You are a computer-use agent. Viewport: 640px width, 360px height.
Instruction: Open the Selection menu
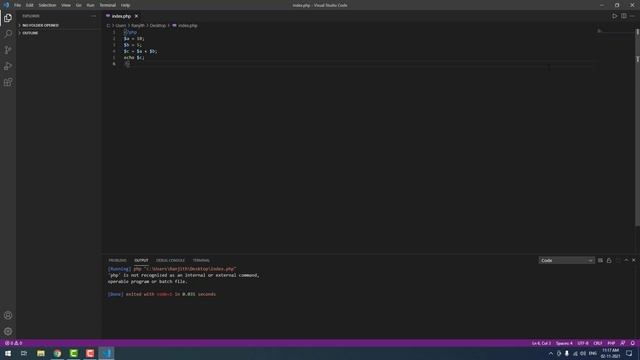point(47,5)
